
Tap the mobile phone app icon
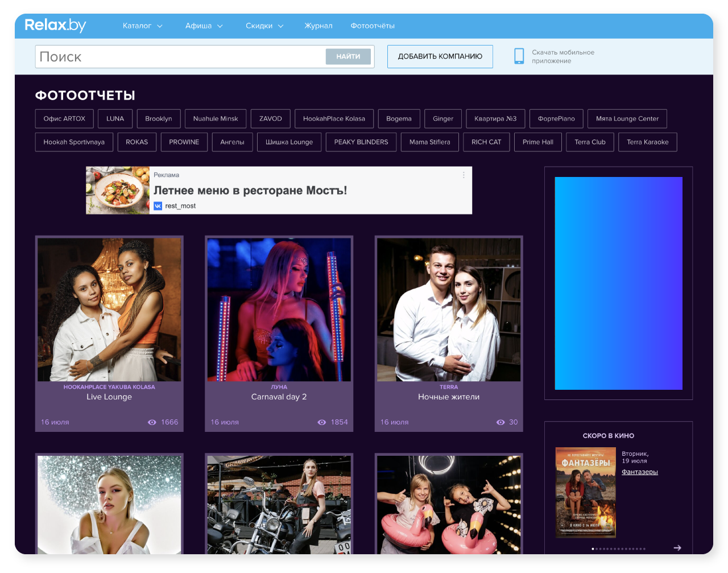[x=519, y=56]
